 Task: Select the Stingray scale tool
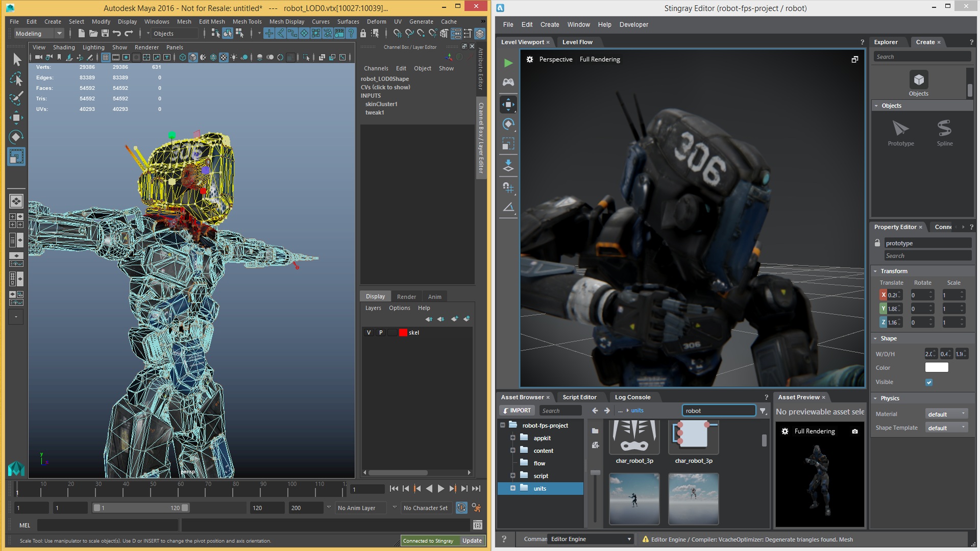click(x=508, y=144)
